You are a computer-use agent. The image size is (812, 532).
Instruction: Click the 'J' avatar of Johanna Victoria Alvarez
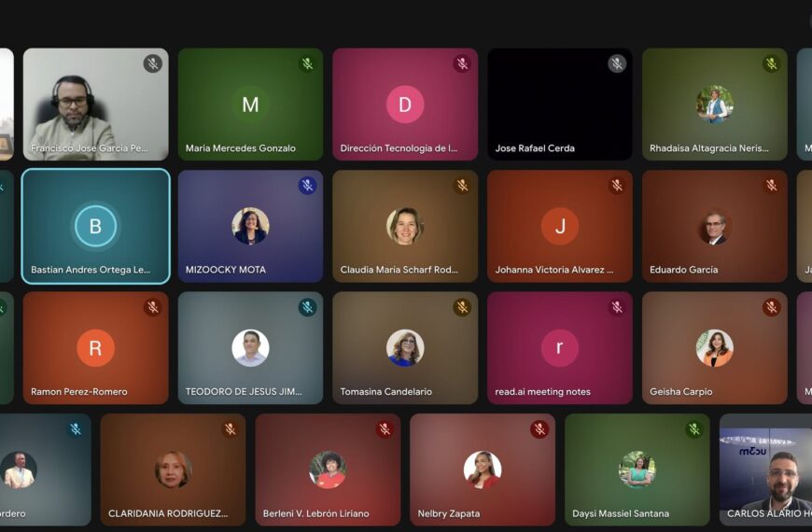click(560, 227)
